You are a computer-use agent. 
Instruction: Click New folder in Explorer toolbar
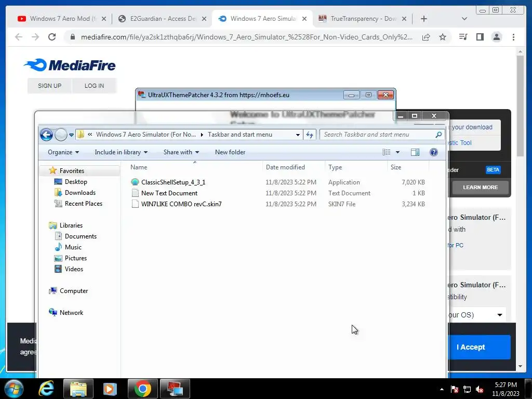coord(230,152)
